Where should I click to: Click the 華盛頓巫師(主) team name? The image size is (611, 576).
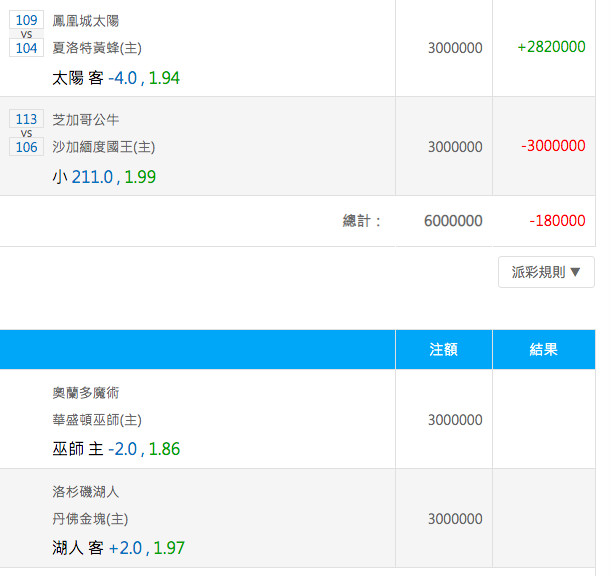tap(97, 420)
